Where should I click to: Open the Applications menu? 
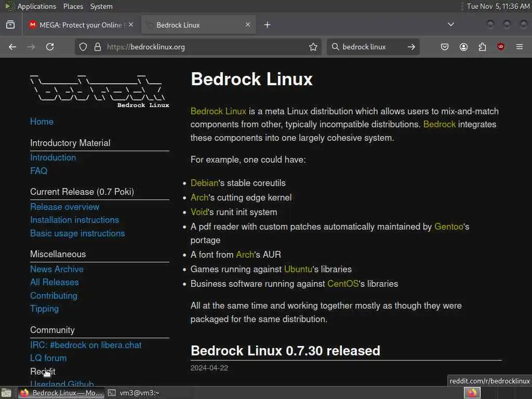[37, 6]
